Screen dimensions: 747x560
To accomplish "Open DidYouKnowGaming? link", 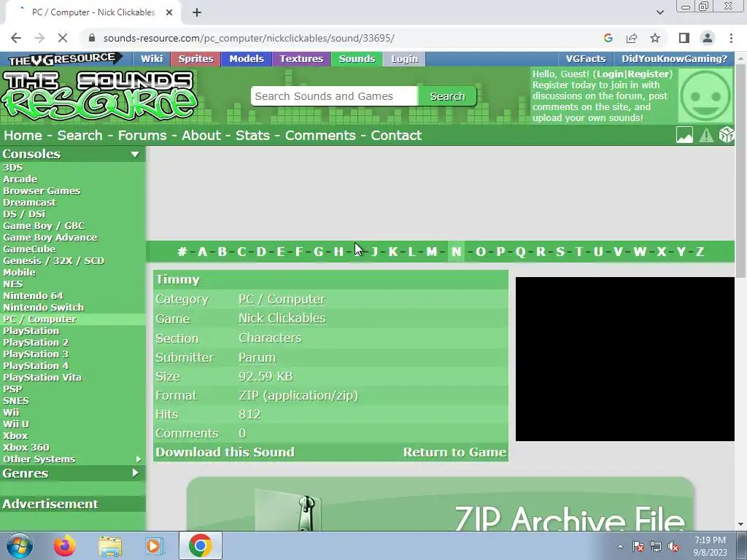I will (x=674, y=58).
